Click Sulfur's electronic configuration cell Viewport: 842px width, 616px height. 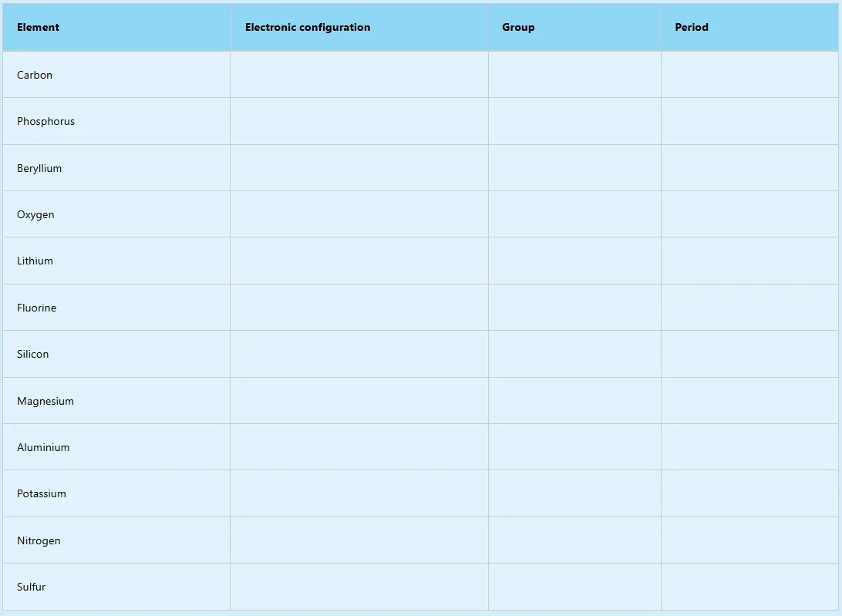[359, 587]
